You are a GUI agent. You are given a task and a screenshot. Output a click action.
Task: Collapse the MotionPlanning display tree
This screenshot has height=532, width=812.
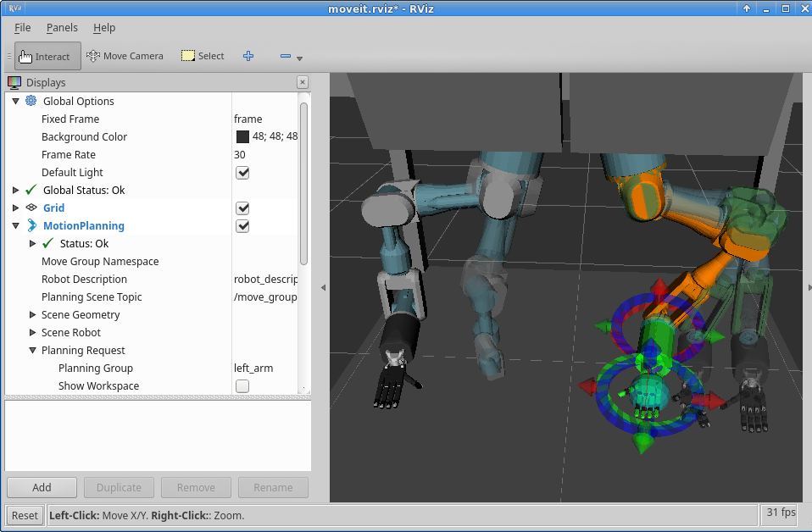tap(15, 225)
